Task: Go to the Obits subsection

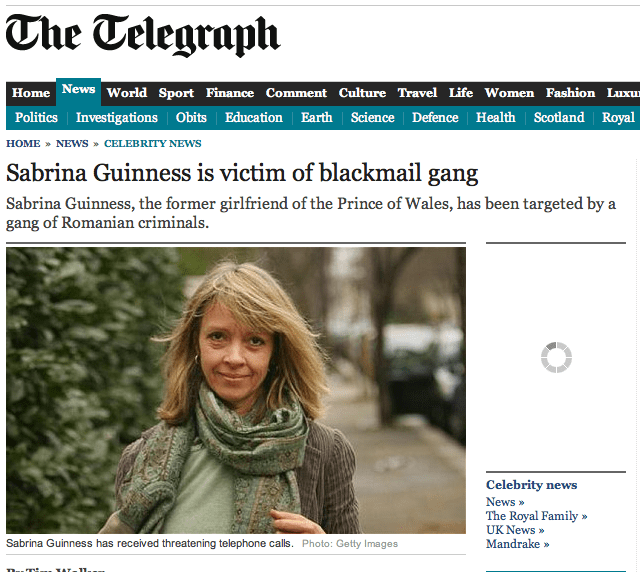Action: point(191,118)
